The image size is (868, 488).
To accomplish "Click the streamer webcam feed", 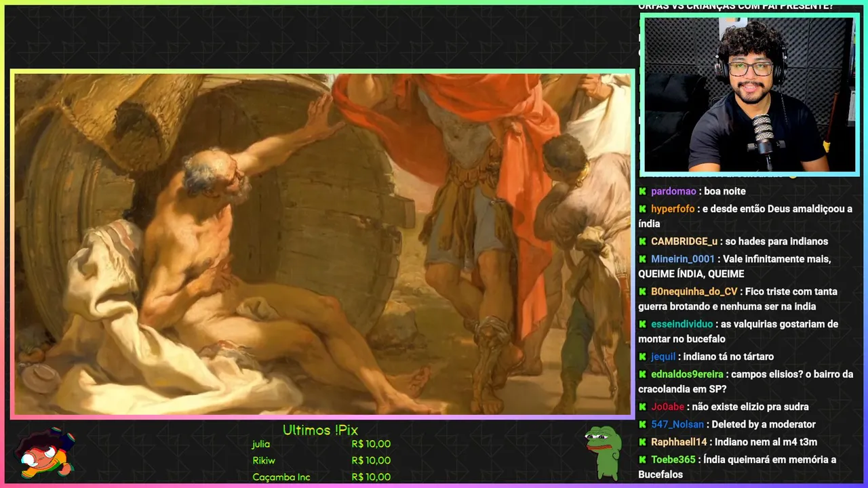I will click(749, 94).
